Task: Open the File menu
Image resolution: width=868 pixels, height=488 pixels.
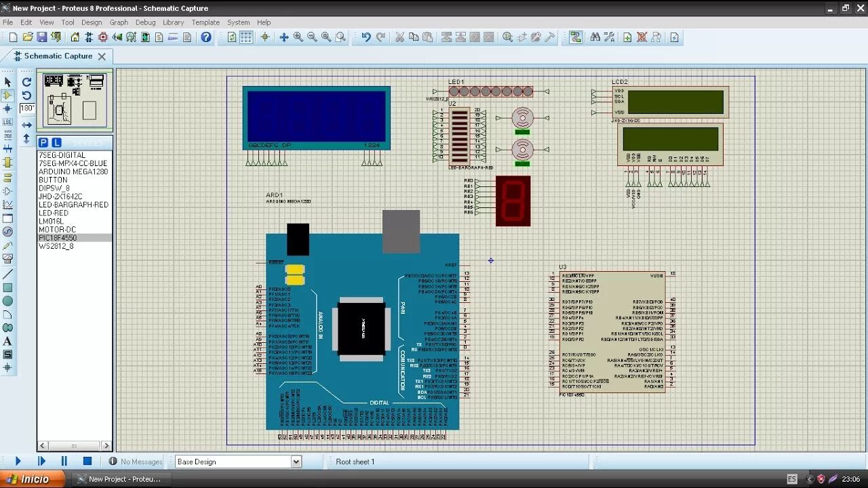Action: pos(7,22)
